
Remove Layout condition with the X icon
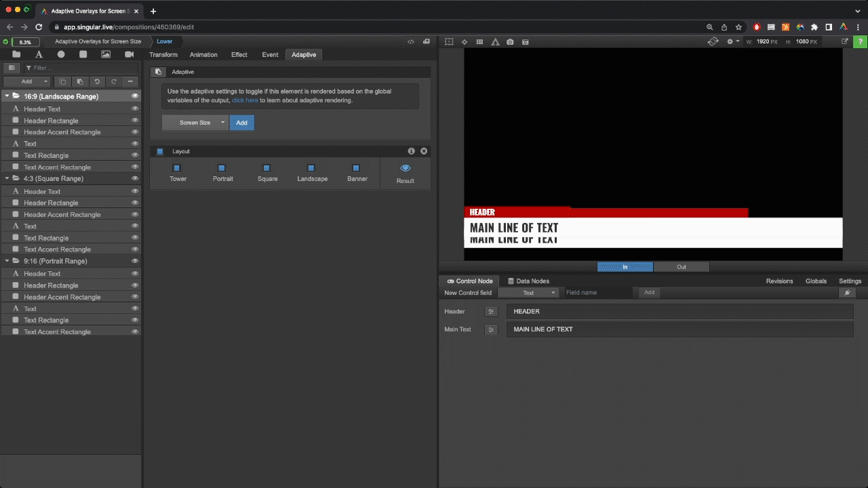pos(424,151)
